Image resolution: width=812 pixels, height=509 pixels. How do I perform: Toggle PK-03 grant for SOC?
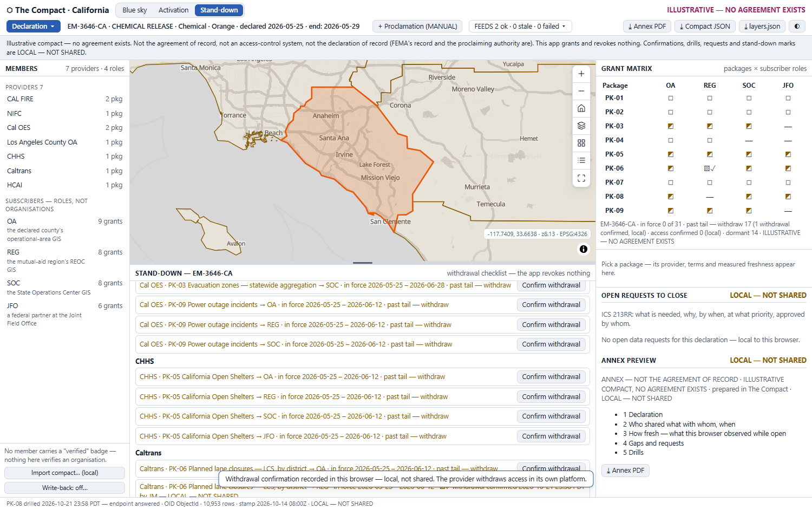749,126
